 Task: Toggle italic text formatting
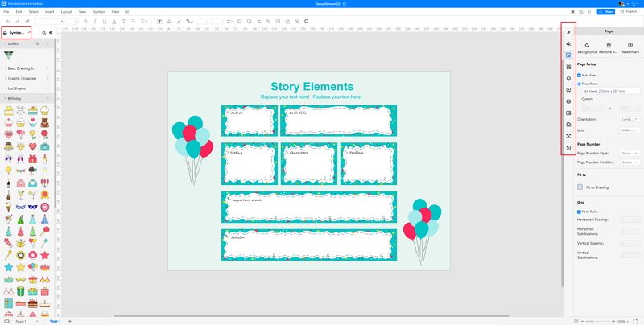coord(95,22)
